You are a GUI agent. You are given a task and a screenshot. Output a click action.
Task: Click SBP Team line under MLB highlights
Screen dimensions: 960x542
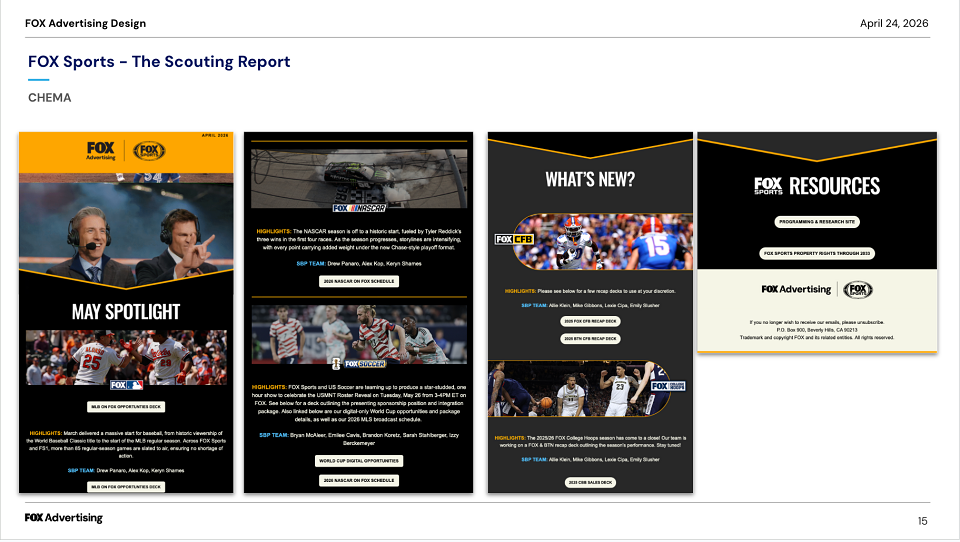pyautogui.click(x=126, y=471)
